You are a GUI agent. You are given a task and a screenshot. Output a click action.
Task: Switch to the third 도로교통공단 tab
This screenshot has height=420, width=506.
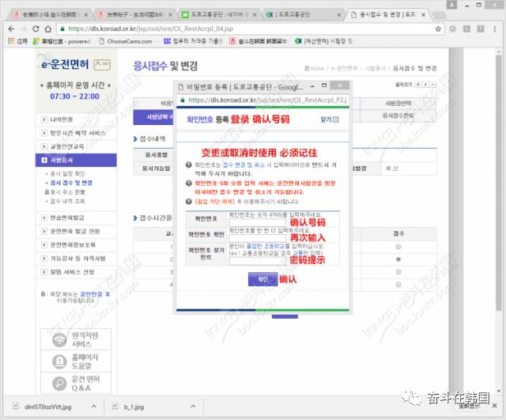click(220, 15)
